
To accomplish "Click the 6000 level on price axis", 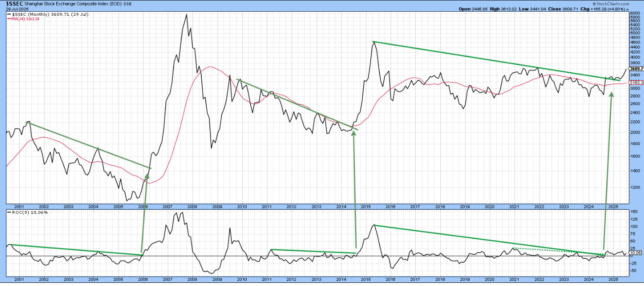I will [634, 13].
